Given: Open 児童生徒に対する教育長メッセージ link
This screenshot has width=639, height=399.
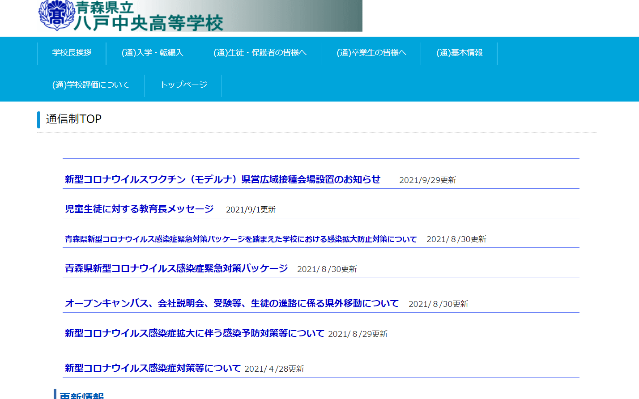Looking at the screenshot, I should (x=139, y=209).
